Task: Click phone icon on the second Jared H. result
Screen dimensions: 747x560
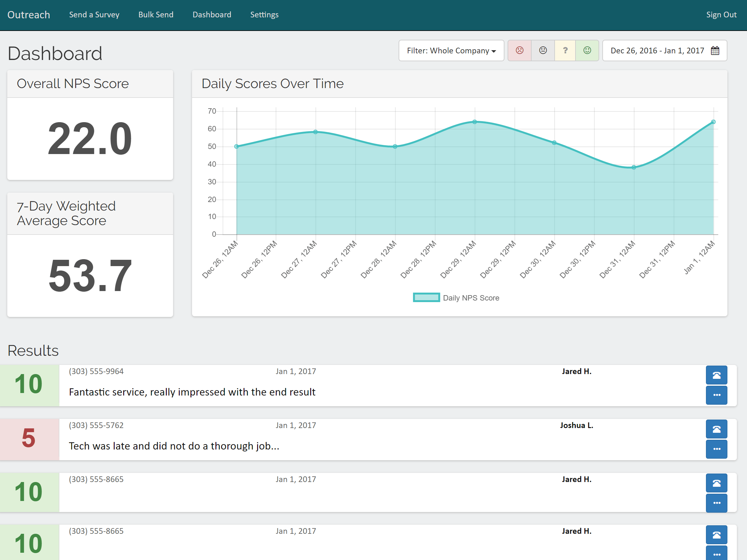Action: pos(716,483)
